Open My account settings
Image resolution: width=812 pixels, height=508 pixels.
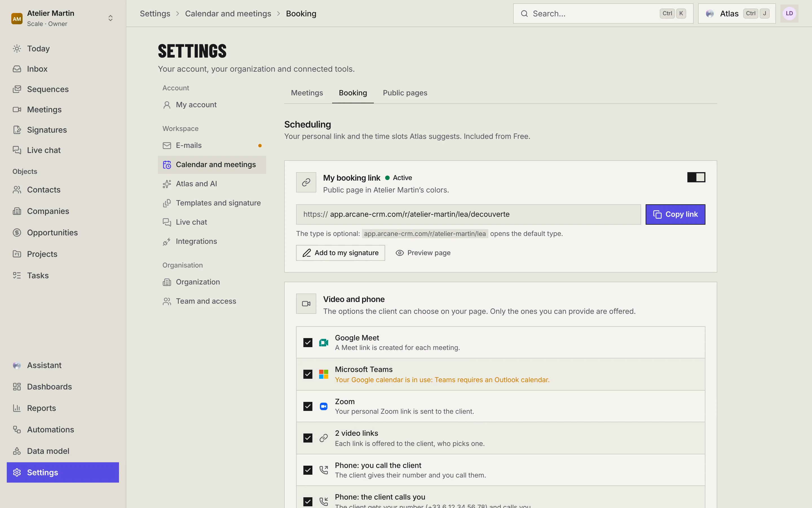click(212, 105)
